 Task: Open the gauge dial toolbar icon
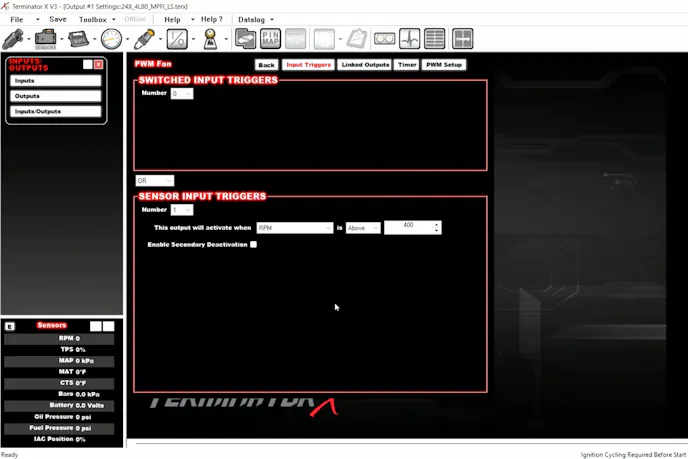111,39
